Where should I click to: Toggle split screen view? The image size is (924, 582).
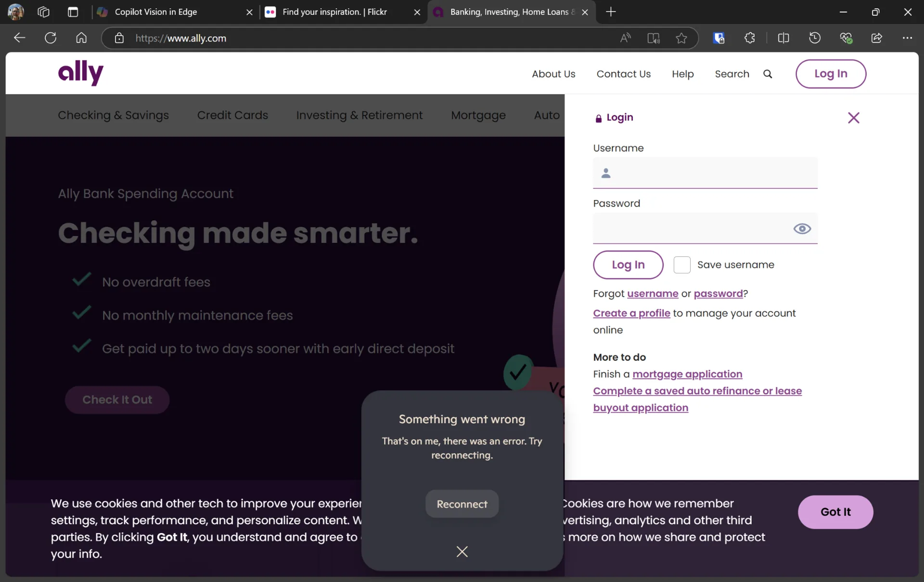783,38
